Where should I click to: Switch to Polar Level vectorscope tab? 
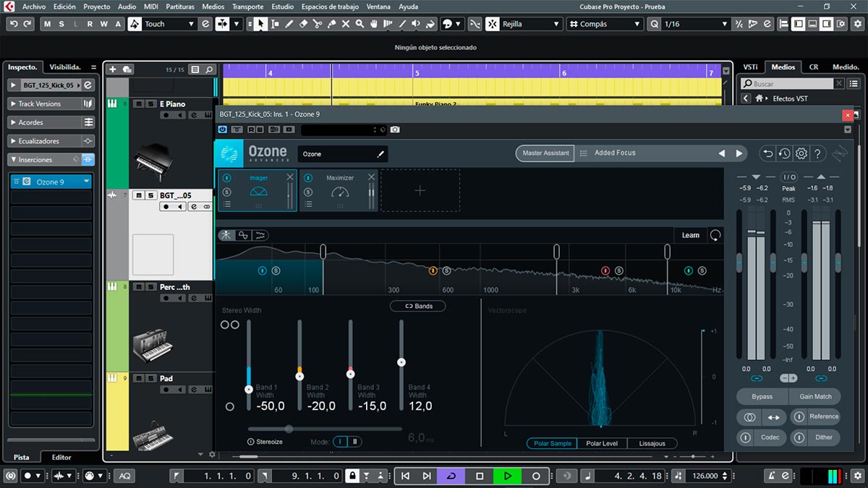(602, 443)
